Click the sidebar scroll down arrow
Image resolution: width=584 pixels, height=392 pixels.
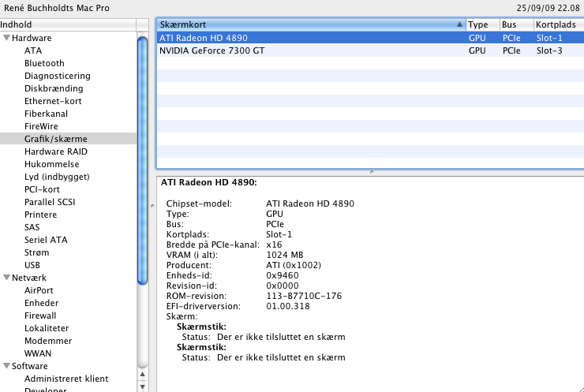click(142, 386)
